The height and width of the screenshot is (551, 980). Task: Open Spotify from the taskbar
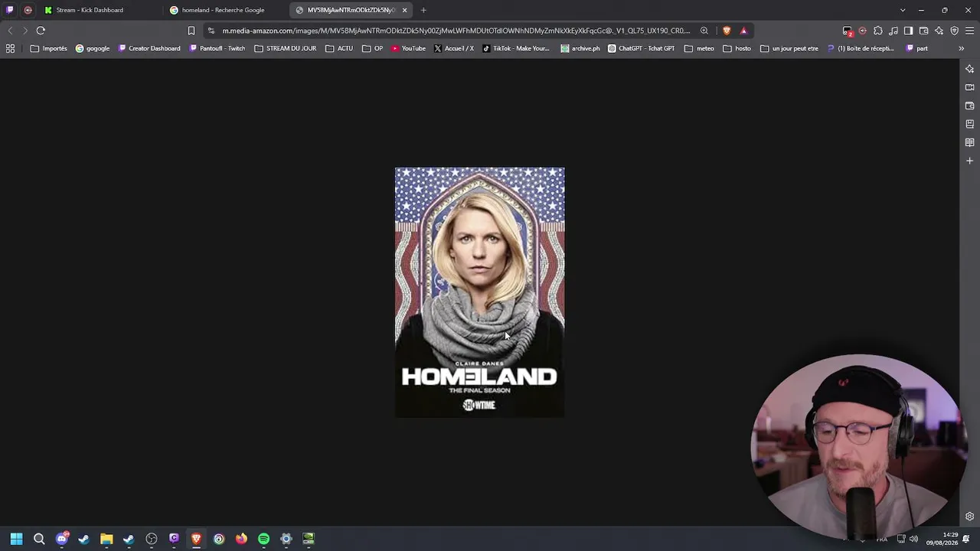click(263, 539)
